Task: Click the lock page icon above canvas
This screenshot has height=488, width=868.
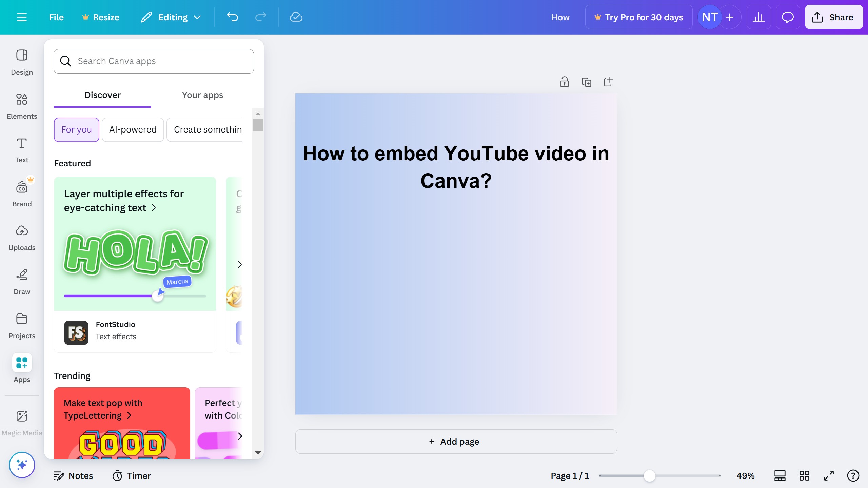Action: click(x=564, y=82)
